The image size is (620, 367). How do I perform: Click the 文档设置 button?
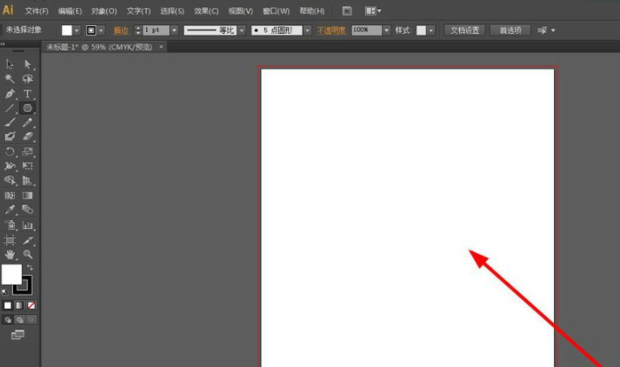(465, 30)
